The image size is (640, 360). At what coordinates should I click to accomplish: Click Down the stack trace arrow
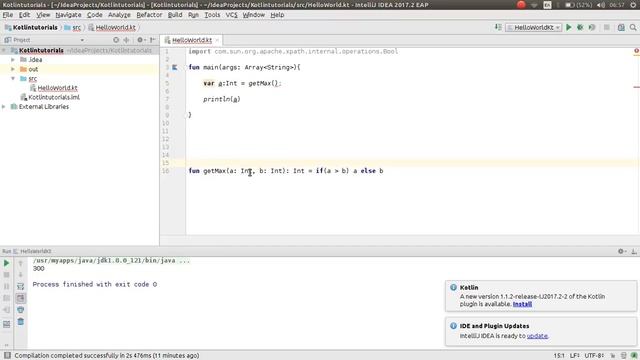[20, 275]
